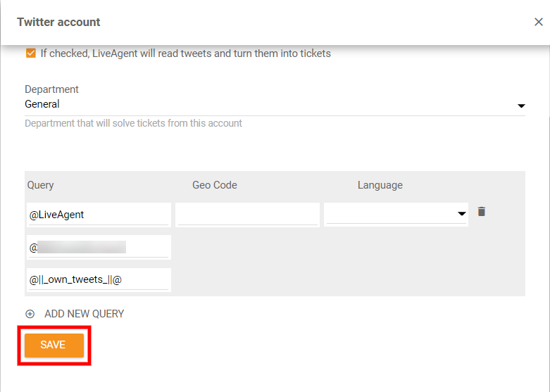Click the Language column header
This screenshot has width=550, height=392.
tap(380, 185)
